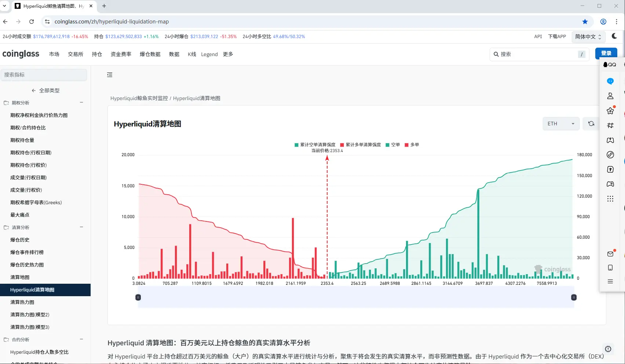The width and height of the screenshot is (625, 364).
Task: Bookmark page with the star icon
Action: tap(585, 22)
